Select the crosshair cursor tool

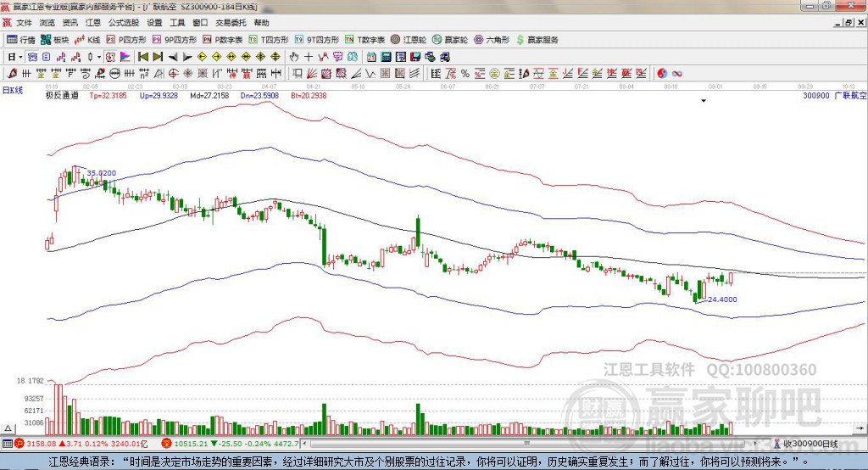tap(309, 57)
